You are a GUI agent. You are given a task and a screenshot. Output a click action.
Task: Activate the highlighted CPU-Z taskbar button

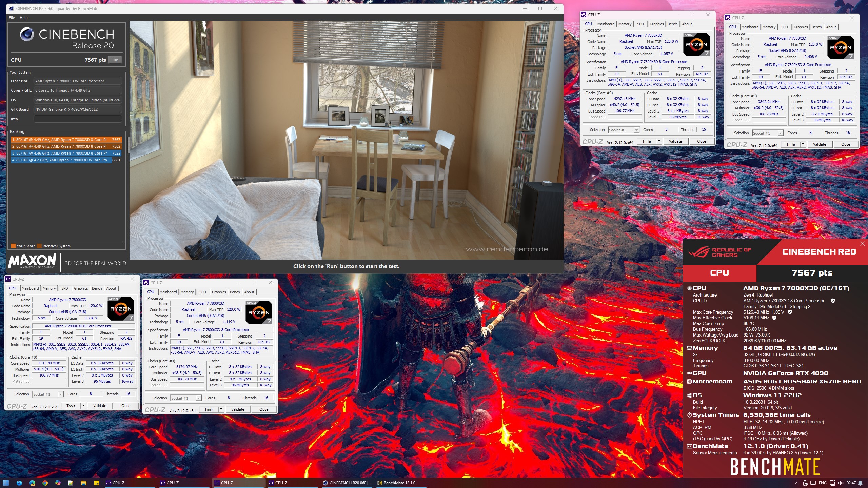click(x=239, y=483)
